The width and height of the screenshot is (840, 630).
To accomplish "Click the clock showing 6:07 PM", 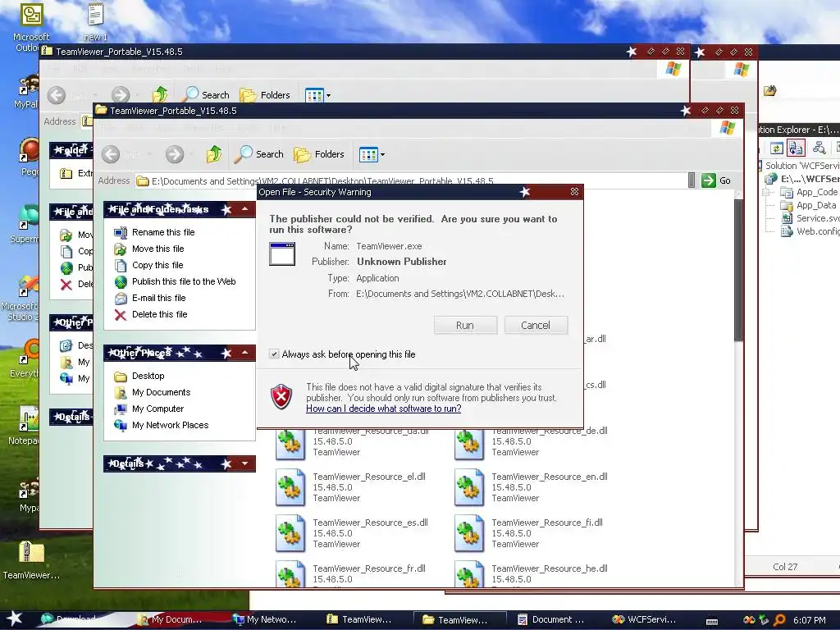I will (x=809, y=620).
